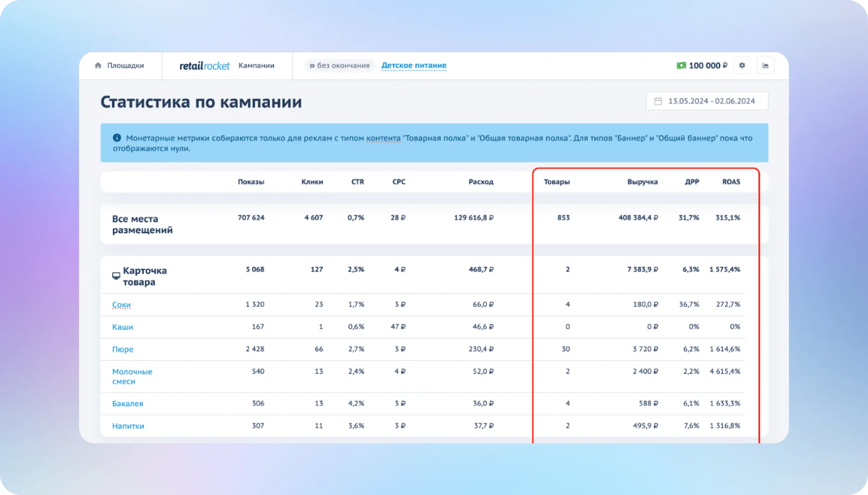Collapse the Карточка товара placement group
This screenshot has width=868, height=495.
[x=145, y=276]
